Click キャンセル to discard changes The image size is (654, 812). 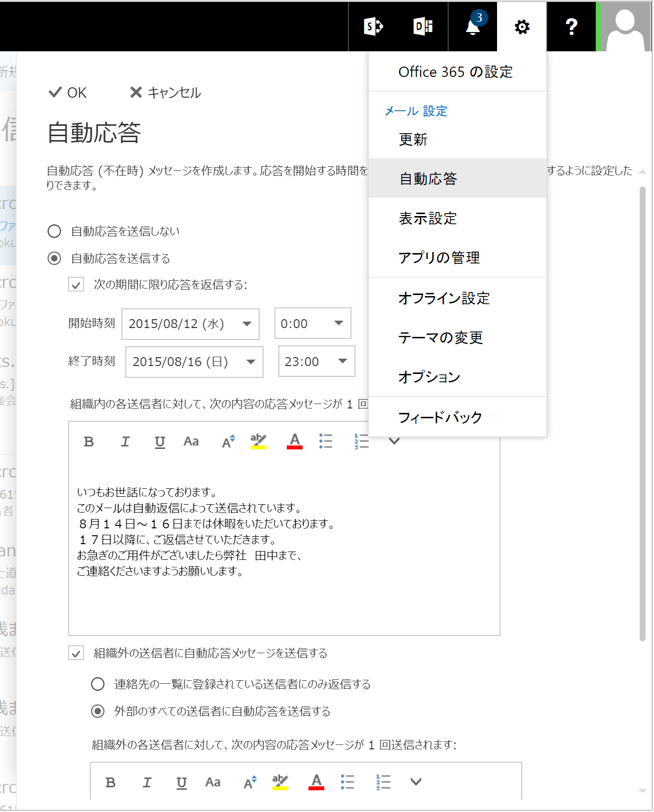pyautogui.click(x=165, y=93)
